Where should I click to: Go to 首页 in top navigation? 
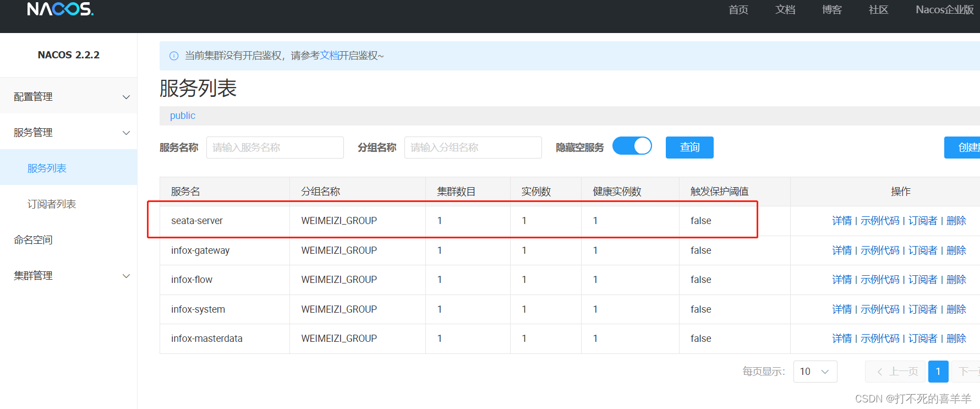[x=738, y=10]
